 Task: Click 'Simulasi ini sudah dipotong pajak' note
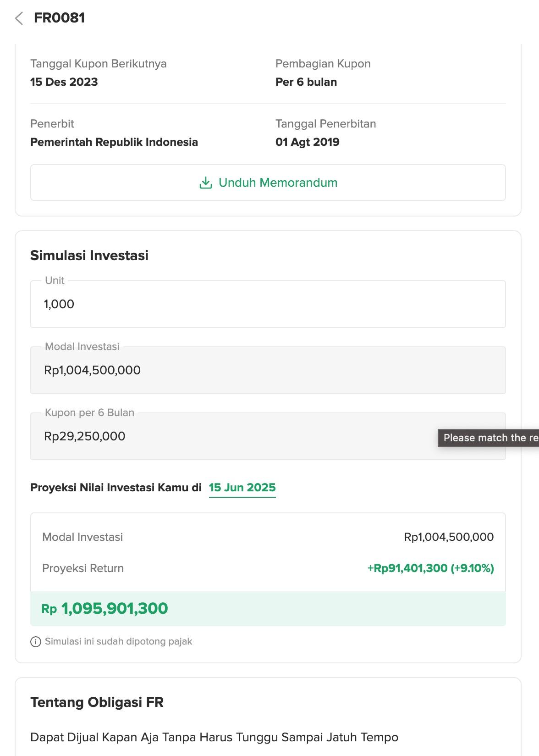(x=118, y=642)
